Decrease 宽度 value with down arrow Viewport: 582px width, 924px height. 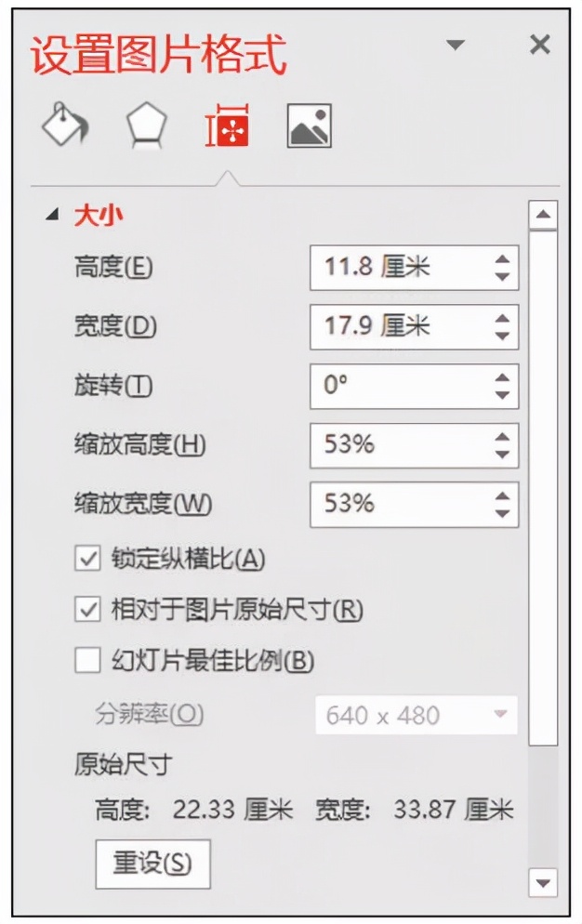[x=502, y=336]
